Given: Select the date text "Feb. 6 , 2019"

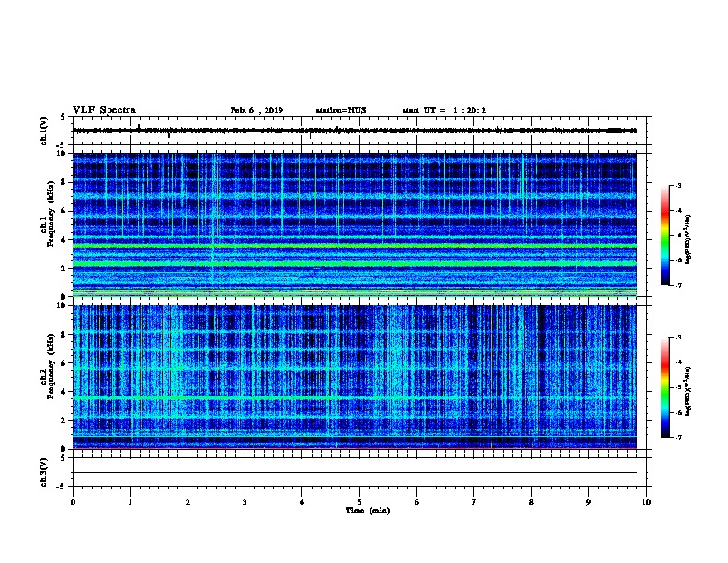Looking at the screenshot, I should click(x=256, y=110).
